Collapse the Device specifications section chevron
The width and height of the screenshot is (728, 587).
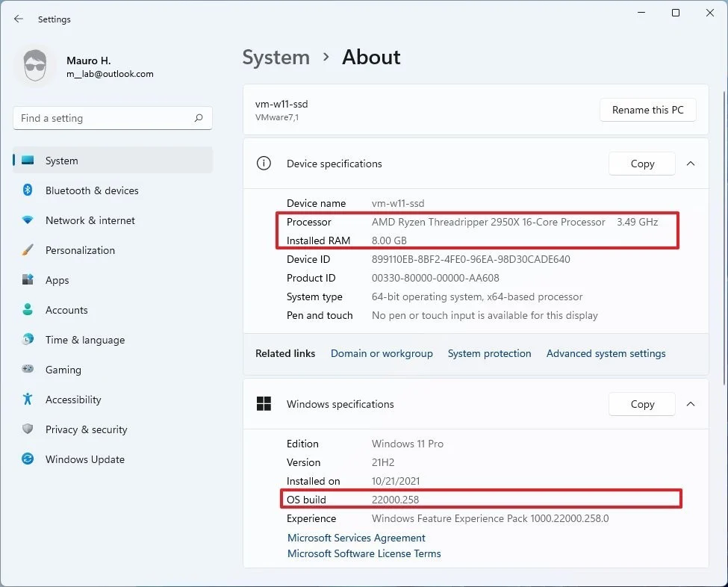pyautogui.click(x=691, y=164)
